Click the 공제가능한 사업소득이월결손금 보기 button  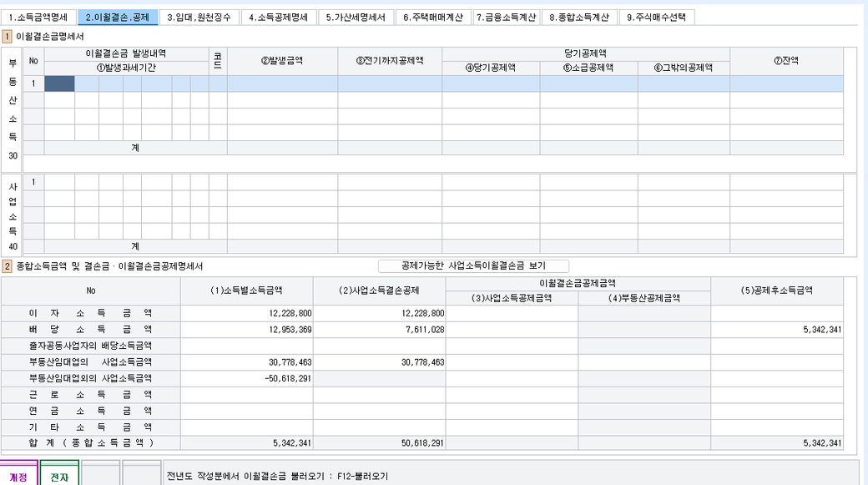[473, 266]
